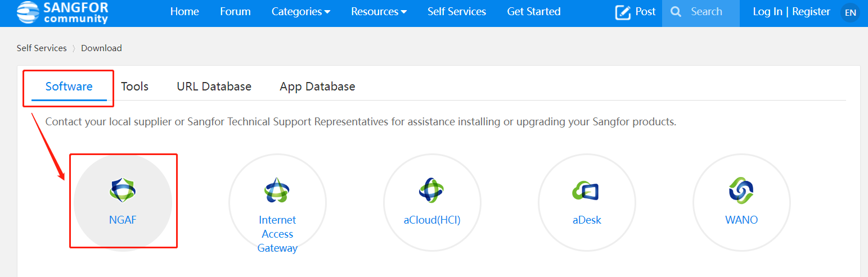Open the NGAF product icon
The height and width of the screenshot is (277, 868).
click(x=123, y=190)
